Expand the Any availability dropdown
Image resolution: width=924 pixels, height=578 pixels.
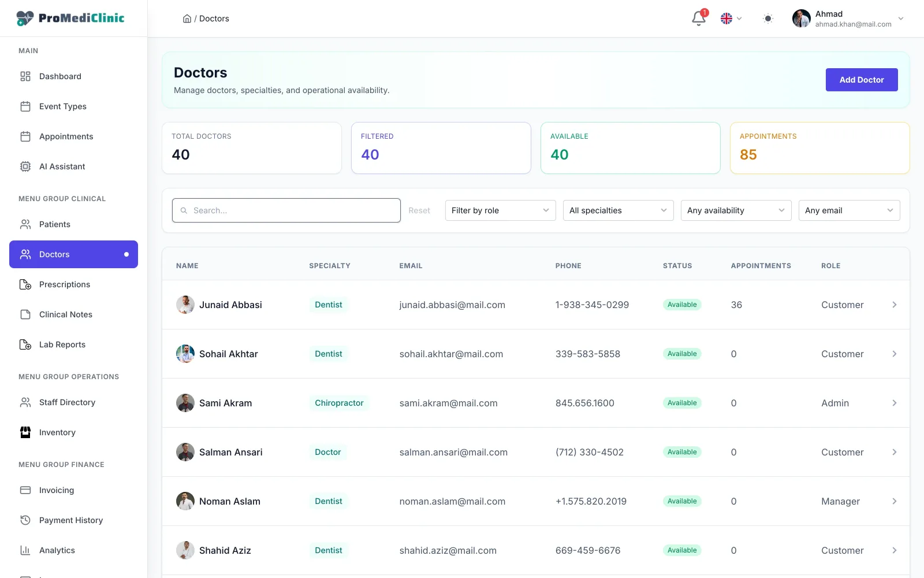tap(736, 210)
